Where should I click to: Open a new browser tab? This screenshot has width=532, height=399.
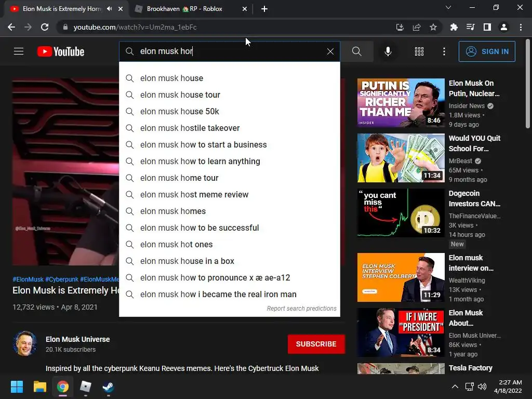click(264, 9)
